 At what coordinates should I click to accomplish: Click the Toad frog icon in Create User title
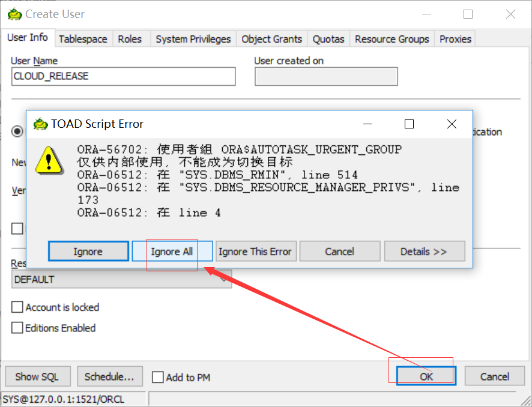point(14,14)
